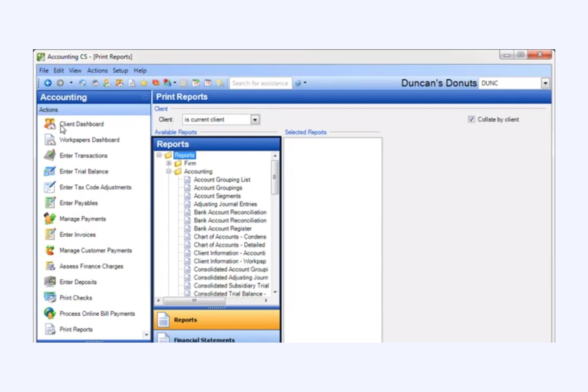Toggle the Collate by client checkbox
The width and height of the screenshot is (588, 392).
tap(471, 119)
